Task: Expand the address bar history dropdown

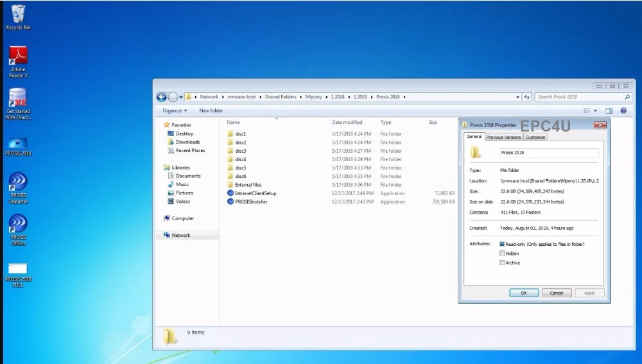Action: [x=518, y=97]
